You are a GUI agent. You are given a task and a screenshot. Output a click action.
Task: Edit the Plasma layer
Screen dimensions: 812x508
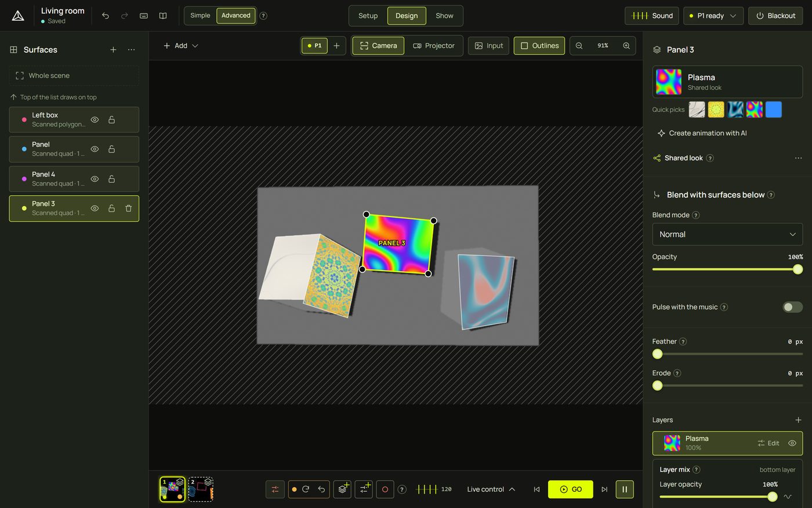click(x=768, y=443)
